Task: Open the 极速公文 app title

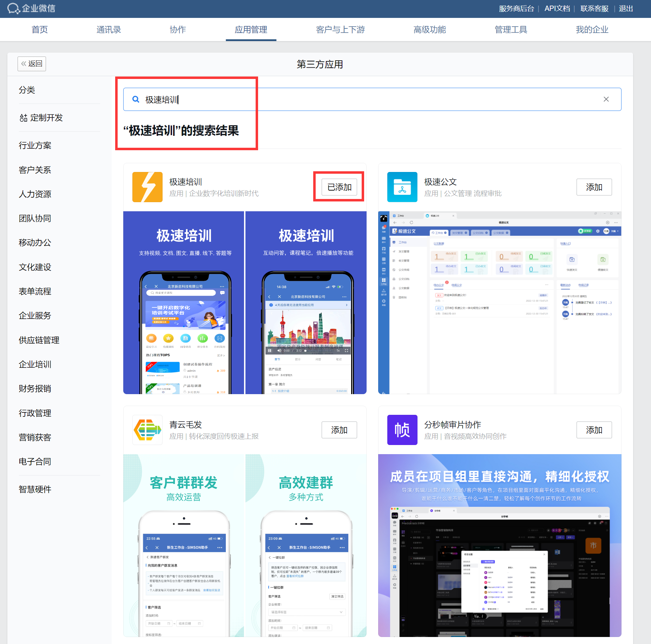Action: click(x=441, y=182)
